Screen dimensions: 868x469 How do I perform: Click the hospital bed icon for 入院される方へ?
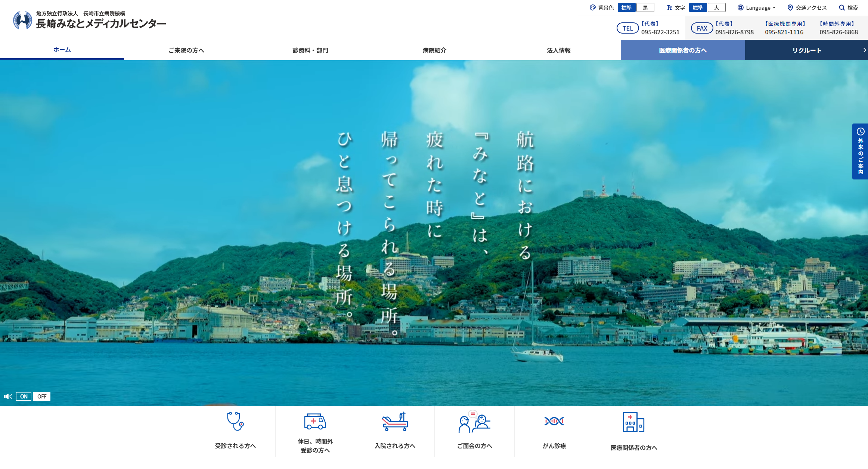point(395,422)
